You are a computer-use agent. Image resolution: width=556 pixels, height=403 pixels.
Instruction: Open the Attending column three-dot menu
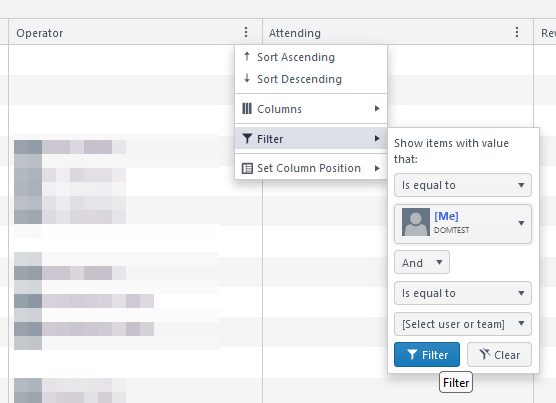517,32
